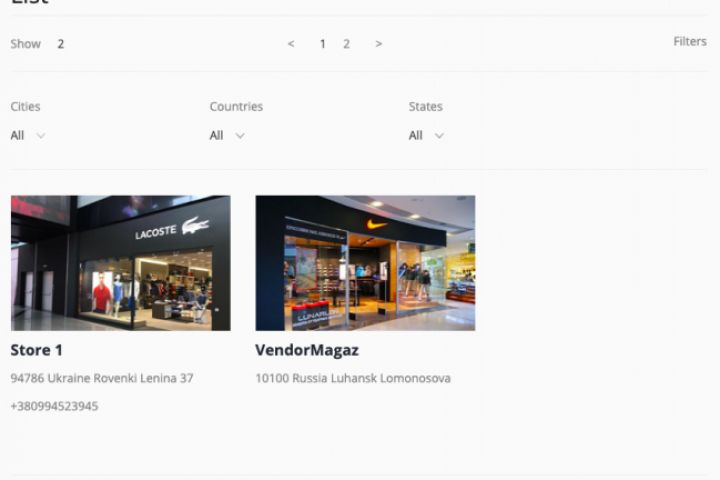Go to the previous page with the left arrow
This screenshot has height=480, width=720.
click(x=291, y=44)
